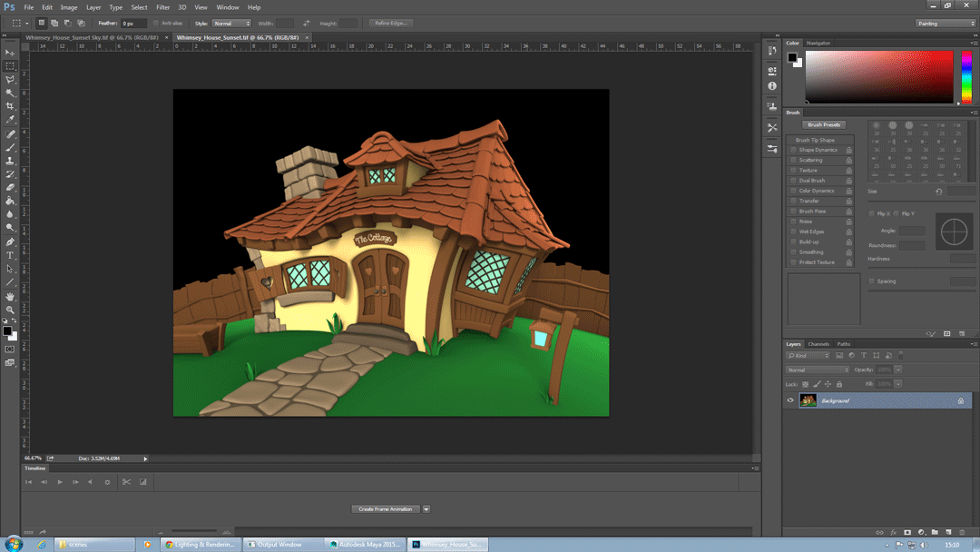Enable Color Dynamics checkbox
This screenshot has width=980, height=552.
pos(793,191)
